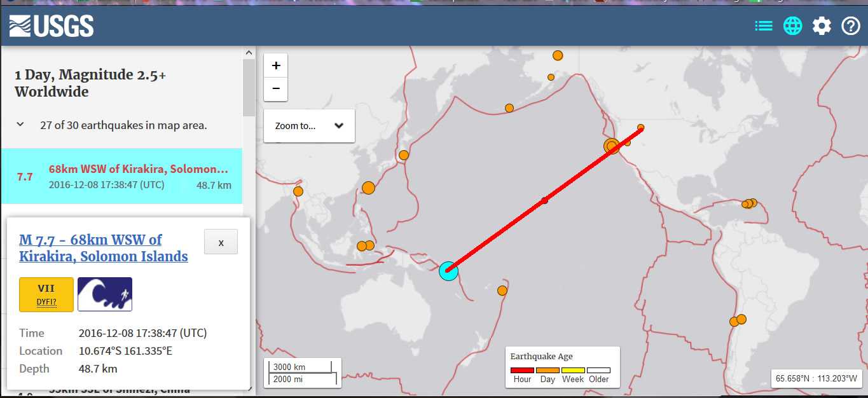Open the 'Zoom to...' dropdown
Screen dimensions: 868x398
click(309, 126)
